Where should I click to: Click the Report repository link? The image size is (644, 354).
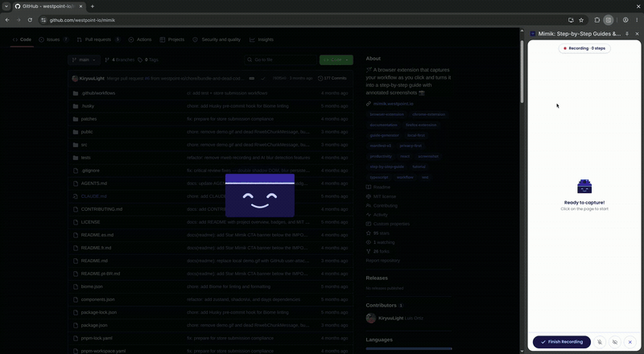point(383,261)
